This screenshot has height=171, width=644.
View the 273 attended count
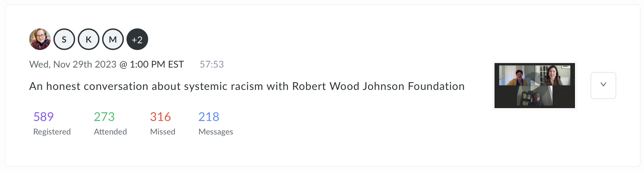[x=104, y=117]
